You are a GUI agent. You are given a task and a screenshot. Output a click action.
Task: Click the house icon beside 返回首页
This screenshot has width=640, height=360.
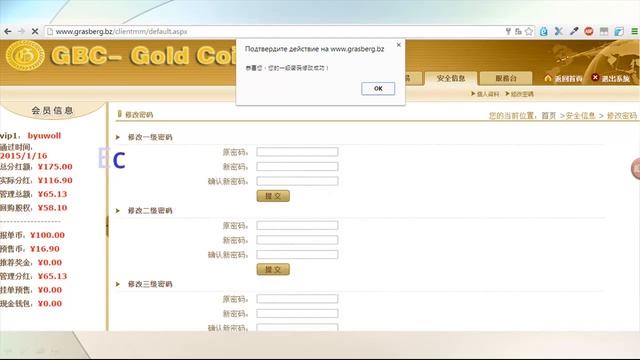[548, 78]
